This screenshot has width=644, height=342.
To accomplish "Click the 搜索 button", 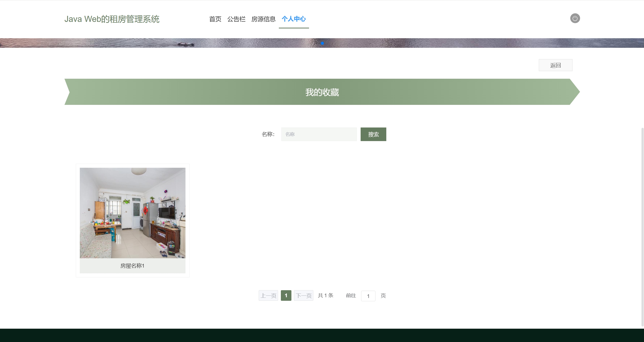I will [x=373, y=134].
